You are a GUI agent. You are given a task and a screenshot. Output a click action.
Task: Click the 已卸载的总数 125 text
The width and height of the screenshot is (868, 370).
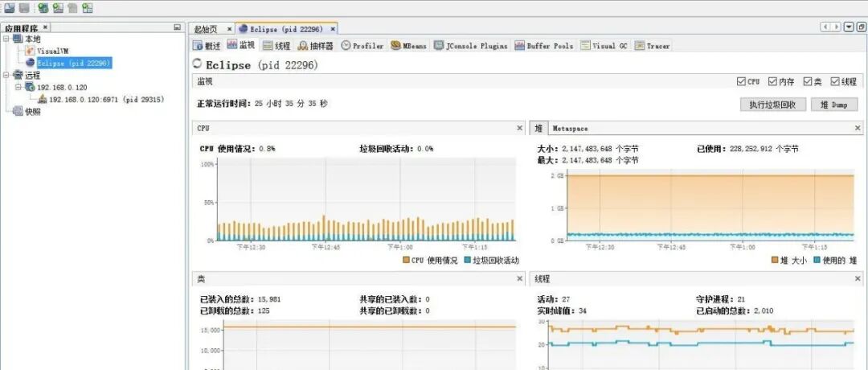coord(235,310)
